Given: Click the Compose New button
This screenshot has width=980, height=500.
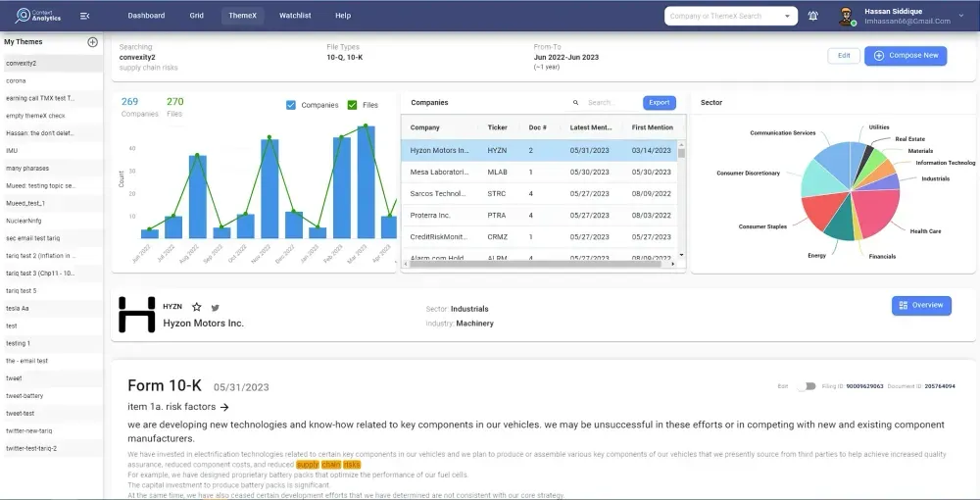Looking at the screenshot, I should tap(906, 56).
